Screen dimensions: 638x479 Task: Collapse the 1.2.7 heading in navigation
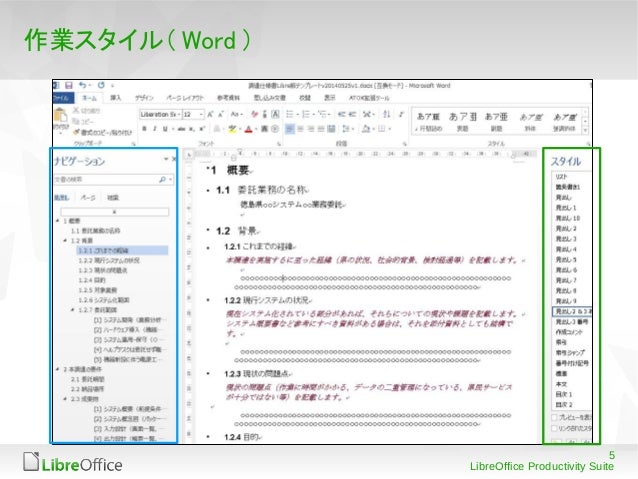point(73,310)
